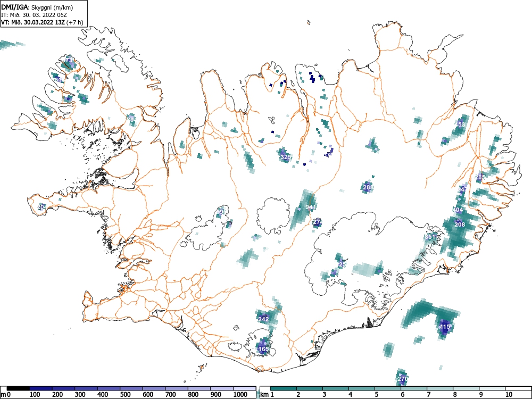Select the 500–600 m legend swatch

(x=131, y=388)
